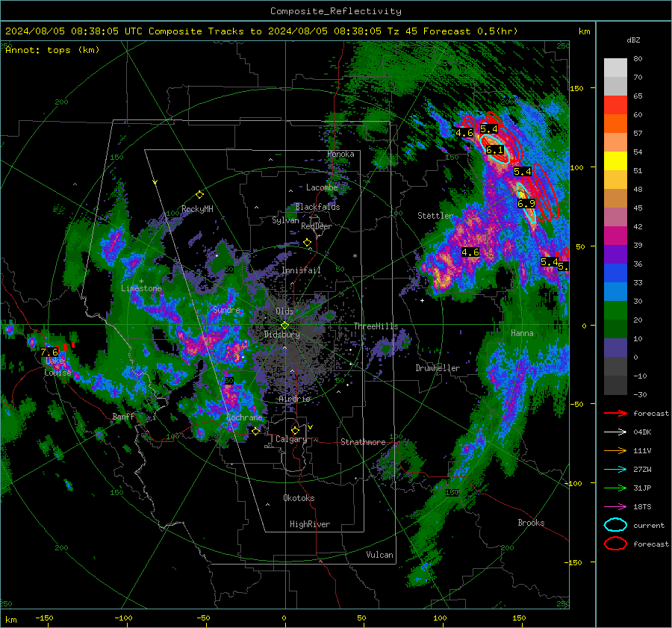Click the Airdrie city label
Screen dimensions: 672x628
pyautogui.click(x=294, y=399)
